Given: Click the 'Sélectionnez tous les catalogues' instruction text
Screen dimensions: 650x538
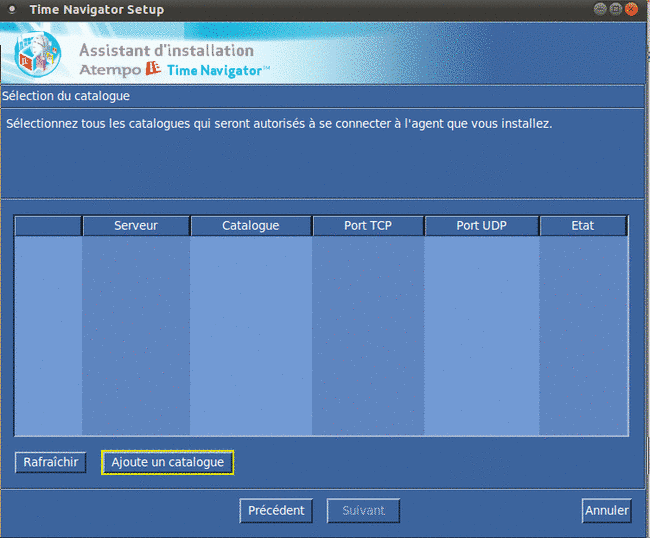Looking at the screenshot, I should tap(279, 124).
